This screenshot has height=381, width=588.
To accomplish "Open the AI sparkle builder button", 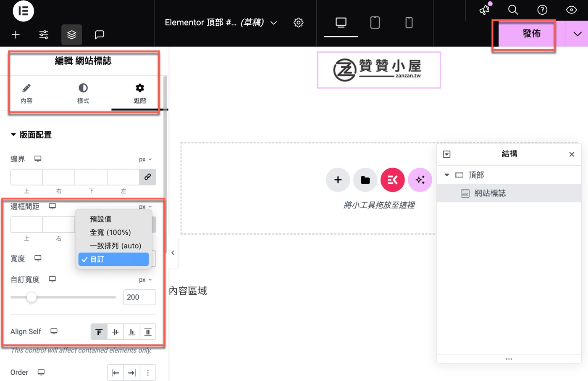I will [x=420, y=180].
